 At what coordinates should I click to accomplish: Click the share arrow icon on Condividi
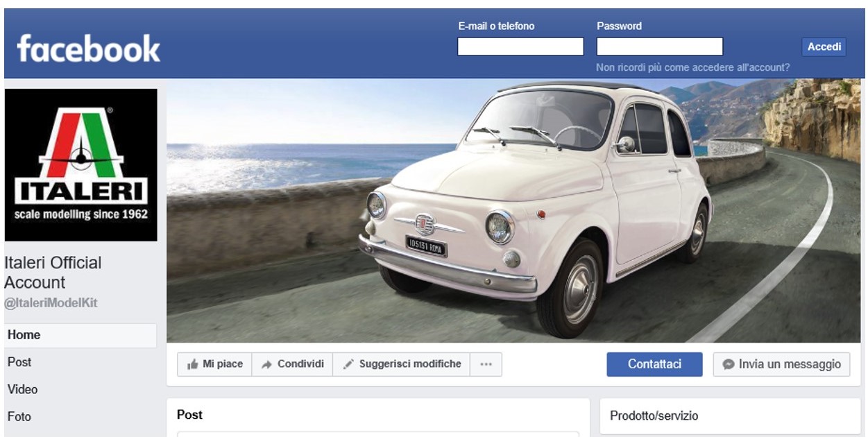click(266, 364)
